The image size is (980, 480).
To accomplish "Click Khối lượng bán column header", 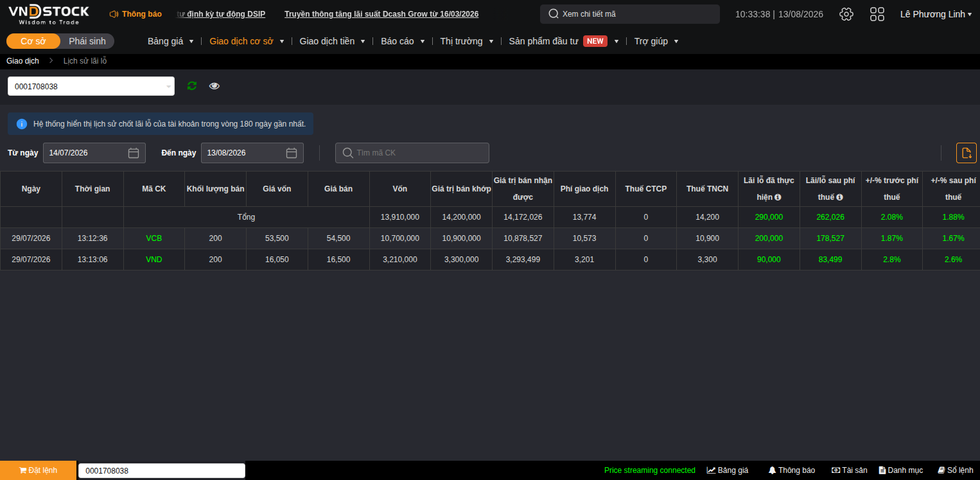I will 216,189.
